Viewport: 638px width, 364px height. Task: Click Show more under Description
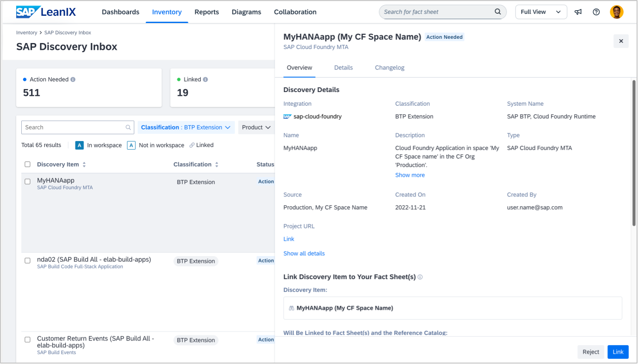point(410,175)
